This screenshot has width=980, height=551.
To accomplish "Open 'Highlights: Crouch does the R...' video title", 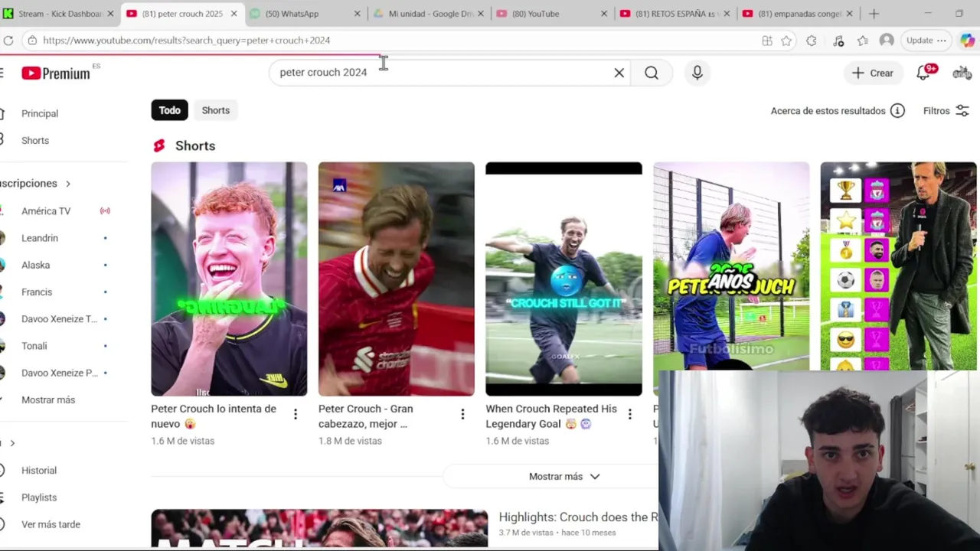I will (577, 517).
